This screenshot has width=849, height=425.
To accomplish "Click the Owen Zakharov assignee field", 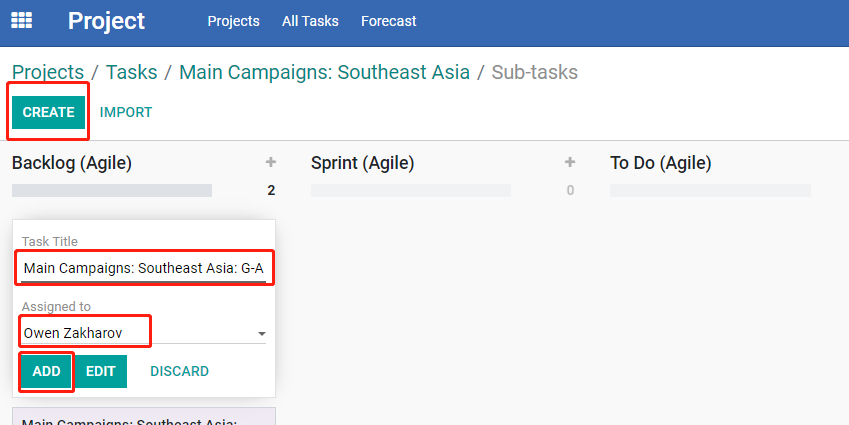I will coord(139,333).
